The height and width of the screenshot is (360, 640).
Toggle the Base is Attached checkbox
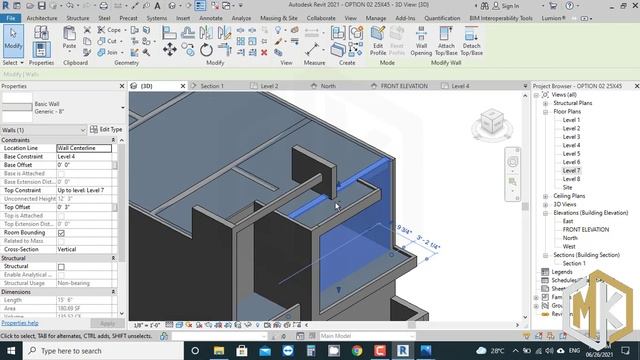[61, 174]
